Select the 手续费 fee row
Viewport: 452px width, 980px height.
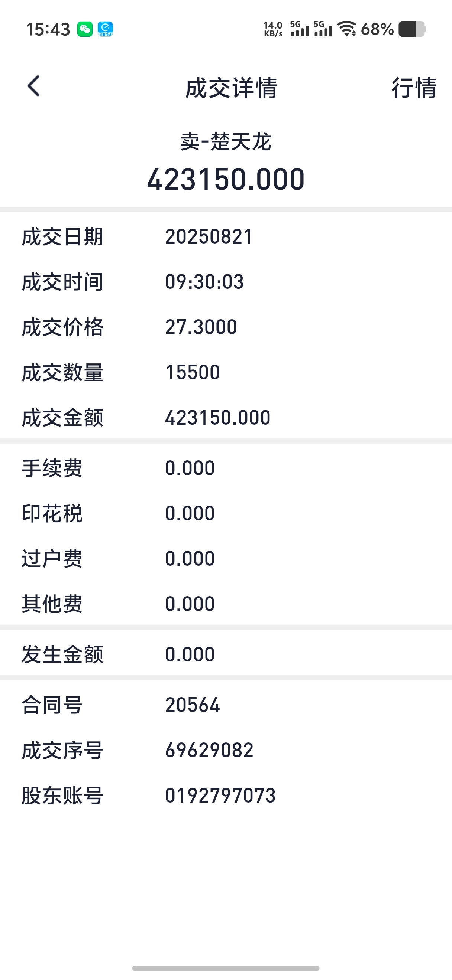click(226, 468)
